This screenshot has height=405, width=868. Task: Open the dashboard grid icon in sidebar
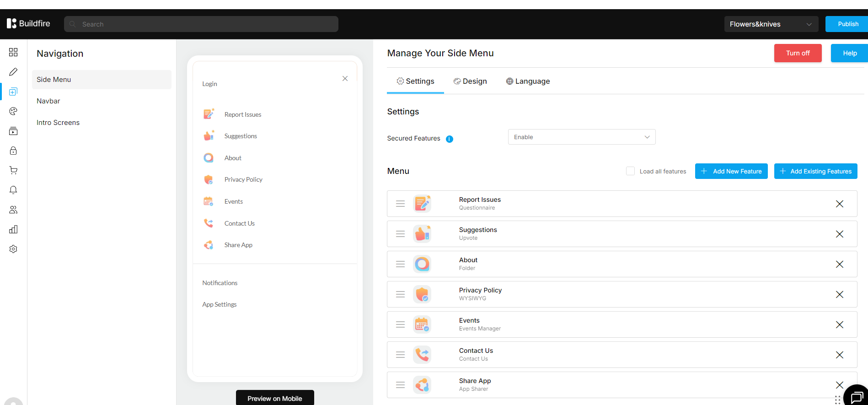[x=13, y=52]
